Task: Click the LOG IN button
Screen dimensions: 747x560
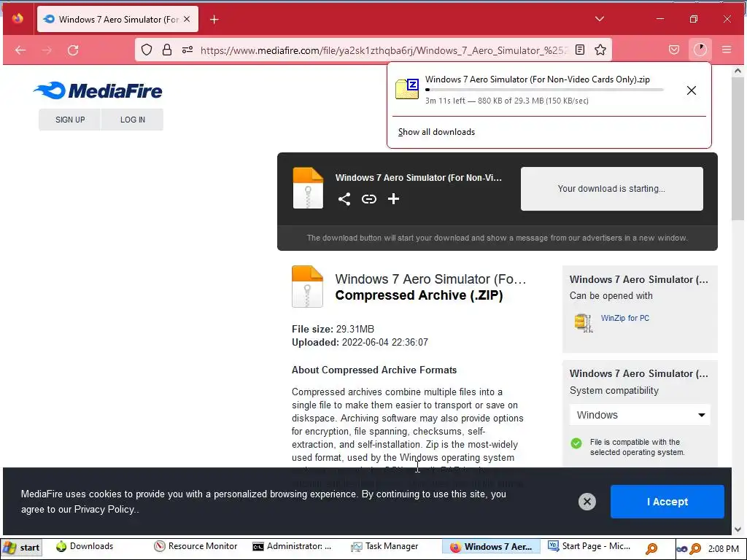Action: click(x=133, y=120)
